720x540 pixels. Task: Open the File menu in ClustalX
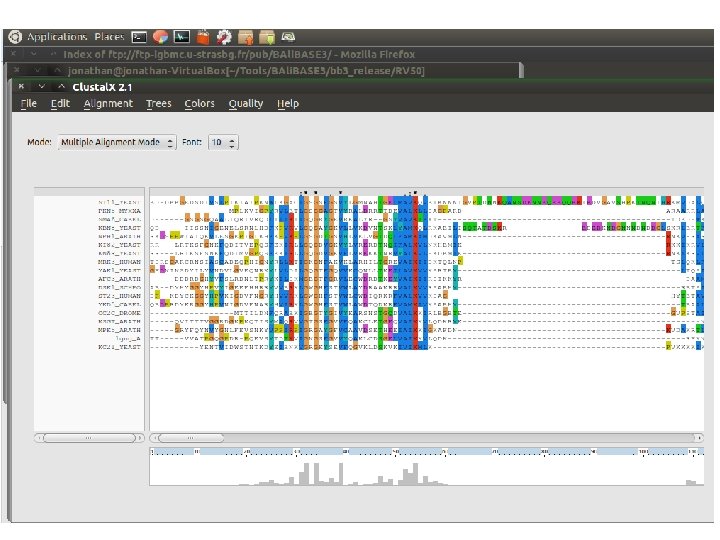point(28,104)
